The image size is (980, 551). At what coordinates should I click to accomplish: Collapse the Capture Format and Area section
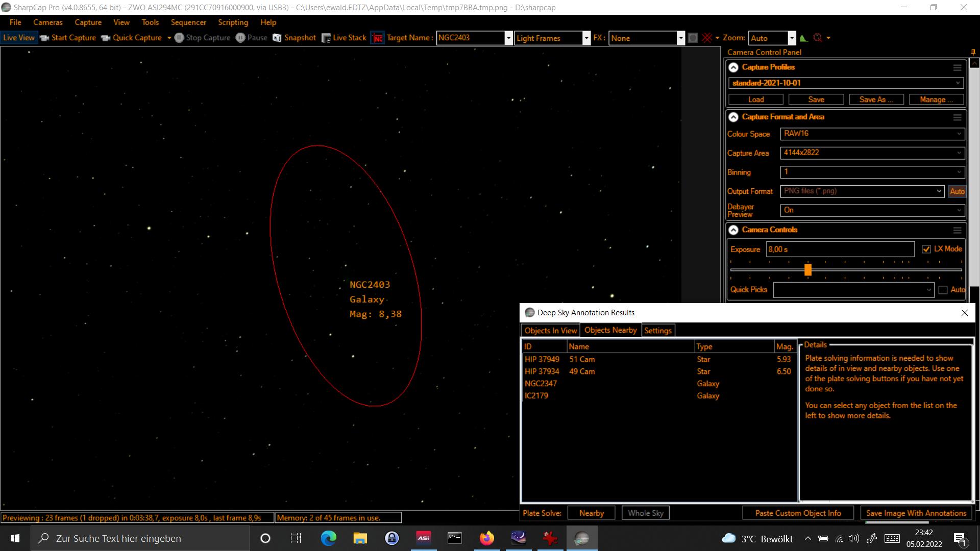733,117
